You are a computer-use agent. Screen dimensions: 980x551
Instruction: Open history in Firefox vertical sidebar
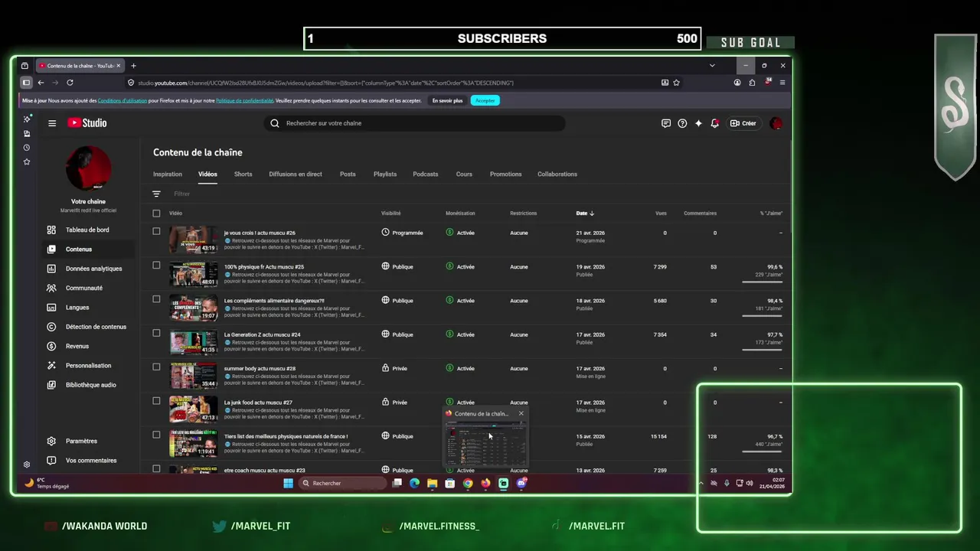pyautogui.click(x=27, y=148)
